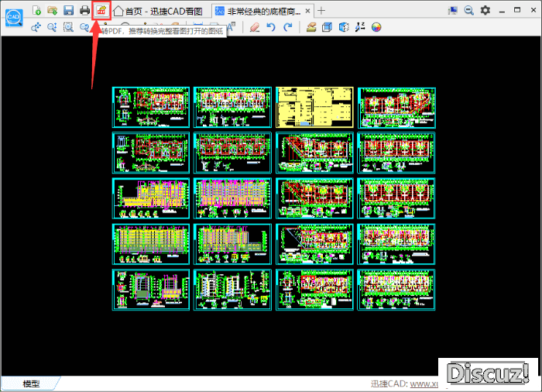Print the current drawing

point(85,10)
